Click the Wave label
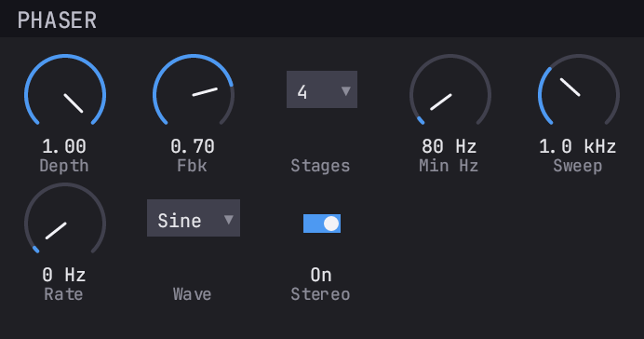Viewport: 644px width, 339px height. [x=193, y=294]
